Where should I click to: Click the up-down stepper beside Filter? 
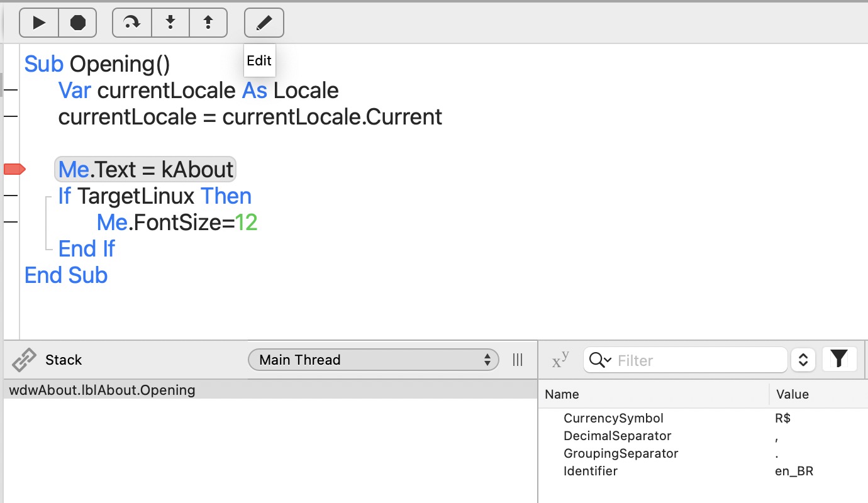[x=803, y=360]
